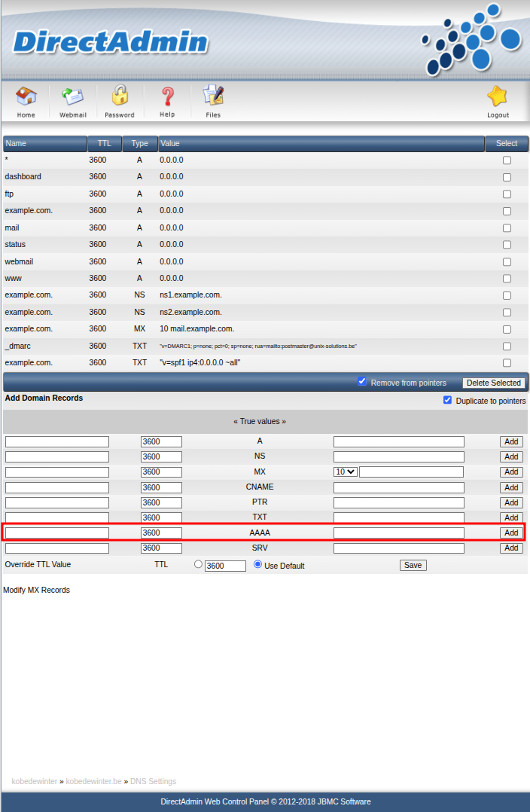The width and height of the screenshot is (530, 812).
Task: Focus the A record name field
Action: 57,441
